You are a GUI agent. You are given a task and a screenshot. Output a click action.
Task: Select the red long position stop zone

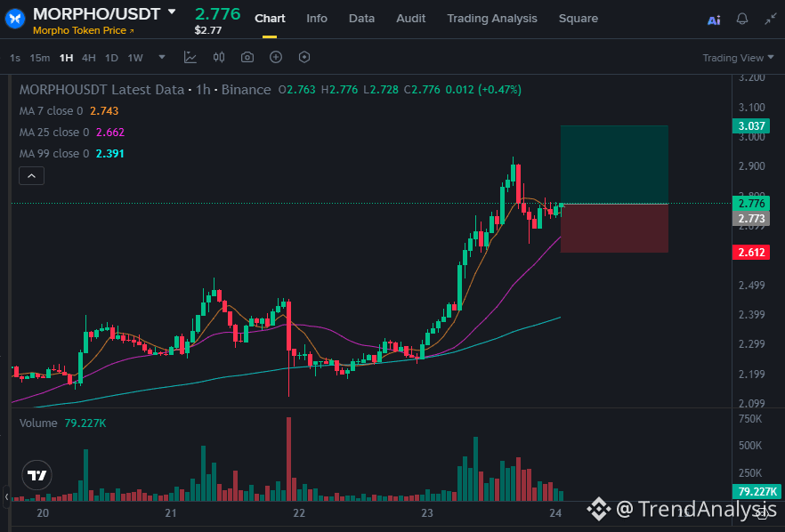[x=614, y=229]
